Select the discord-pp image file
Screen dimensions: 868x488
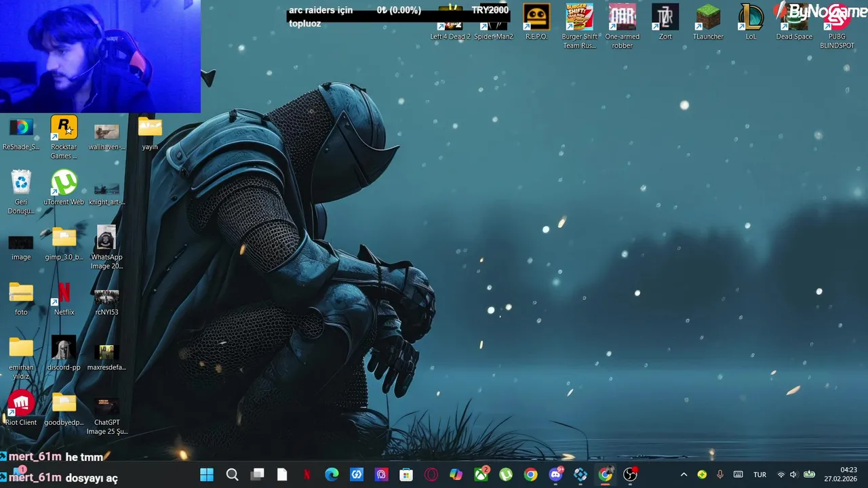click(x=64, y=354)
